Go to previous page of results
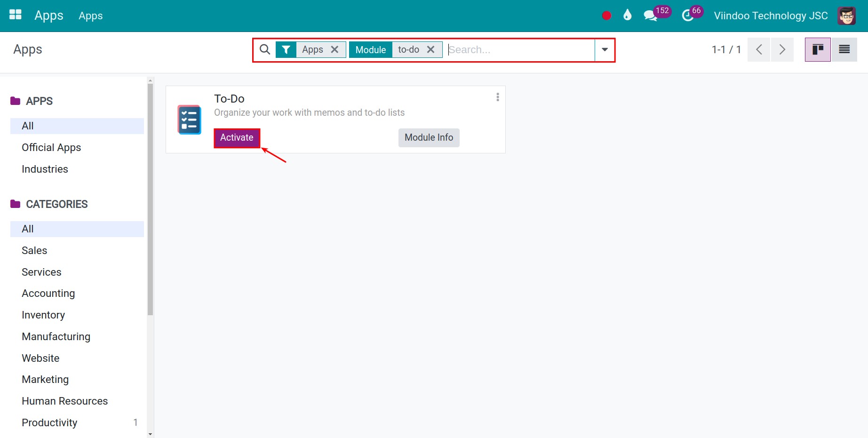The width and height of the screenshot is (868, 438). pyautogui.click(x=758, y=49)
